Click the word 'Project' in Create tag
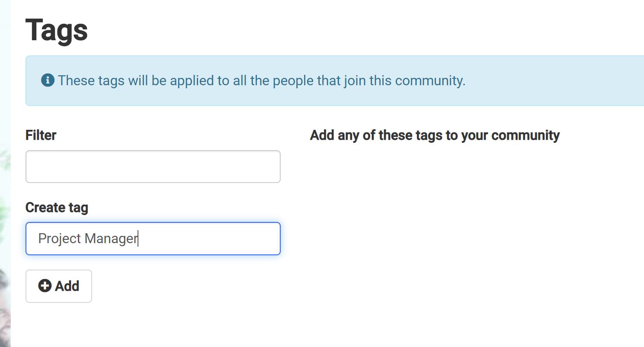644x347 pixels. point(59,238)
